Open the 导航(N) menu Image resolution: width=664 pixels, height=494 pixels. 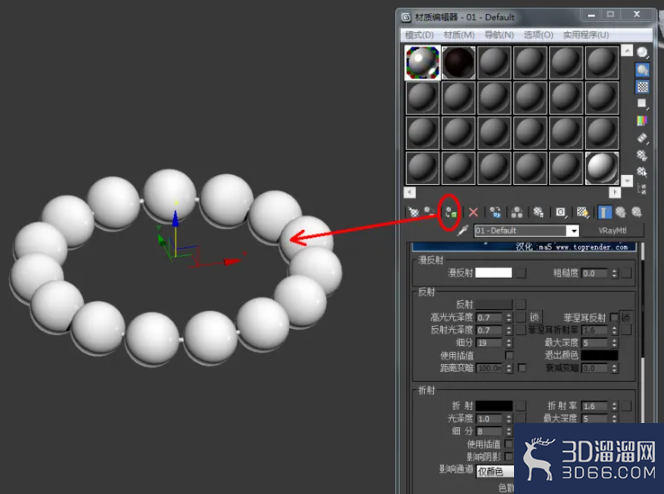click(499, 35)
